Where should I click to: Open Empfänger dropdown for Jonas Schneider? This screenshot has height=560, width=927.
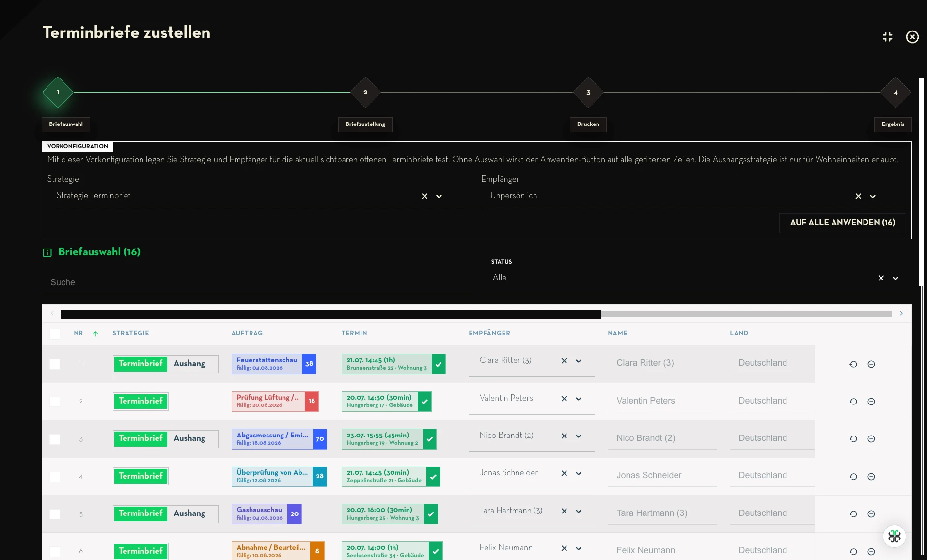[579, 473]
